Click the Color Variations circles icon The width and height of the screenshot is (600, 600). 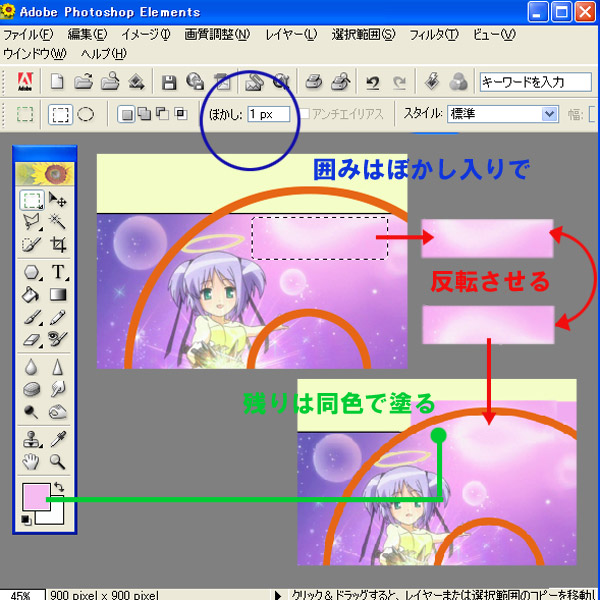458,82
